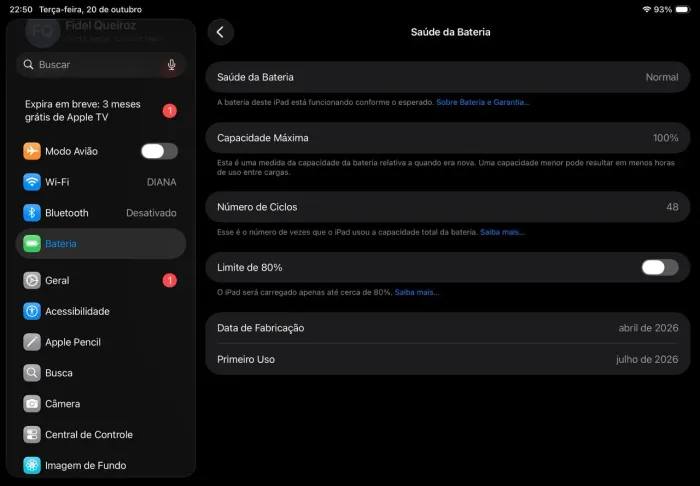Go back using the chevron button
The width and height of the screenshot is (700, 486).
[x=221, y=32]
